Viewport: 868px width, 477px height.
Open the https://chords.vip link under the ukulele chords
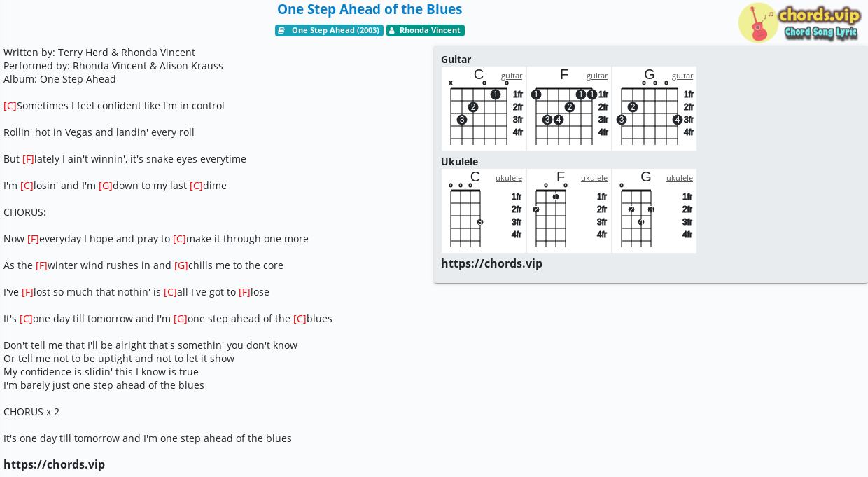click(491, 263)
